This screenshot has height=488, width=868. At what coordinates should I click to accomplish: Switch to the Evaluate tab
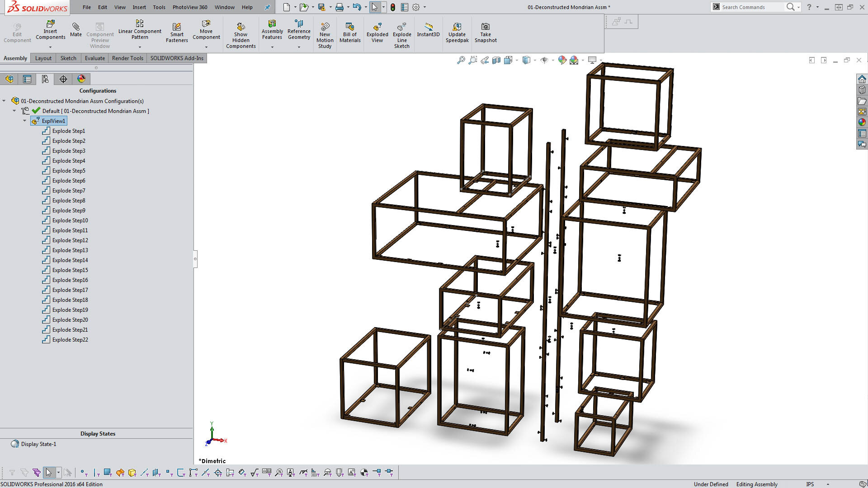pos(95,58)
